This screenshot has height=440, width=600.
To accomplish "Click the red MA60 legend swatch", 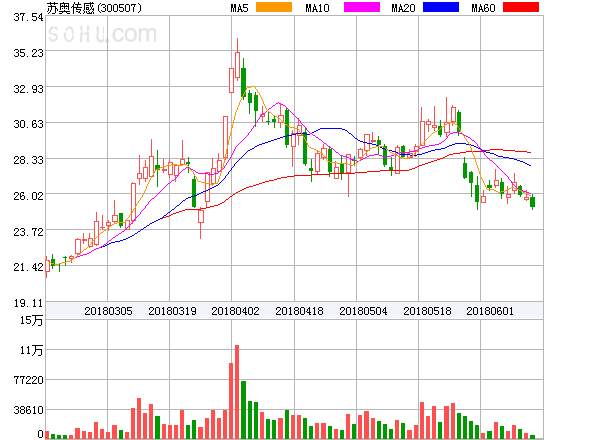I will click(x=521, y=7).
